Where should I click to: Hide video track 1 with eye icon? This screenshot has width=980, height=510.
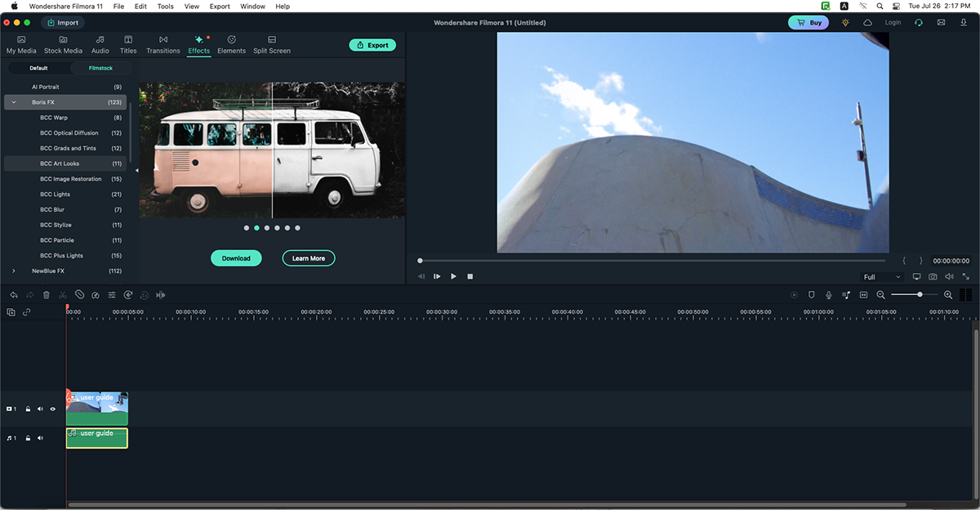(x=53, y=409)
